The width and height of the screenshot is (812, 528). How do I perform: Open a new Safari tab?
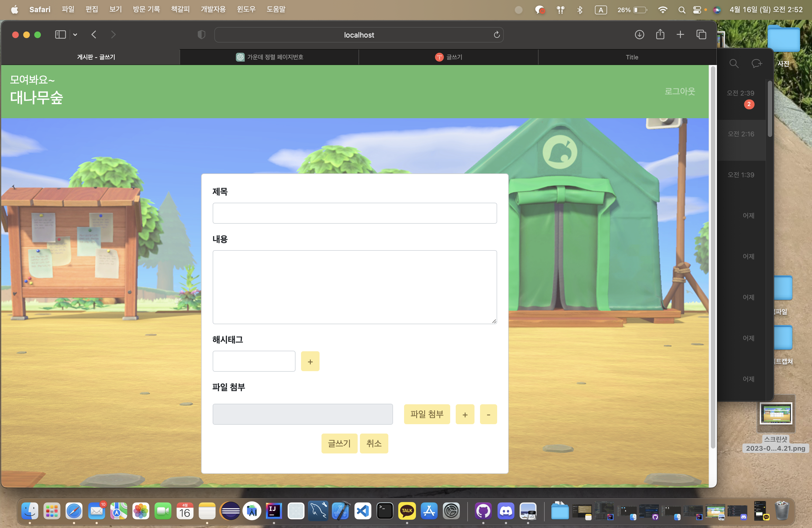680,35
